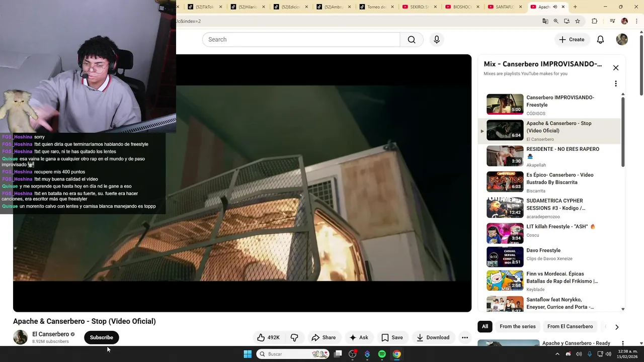
Task: Show hidden system tray icons chevron
Action: 557,354
